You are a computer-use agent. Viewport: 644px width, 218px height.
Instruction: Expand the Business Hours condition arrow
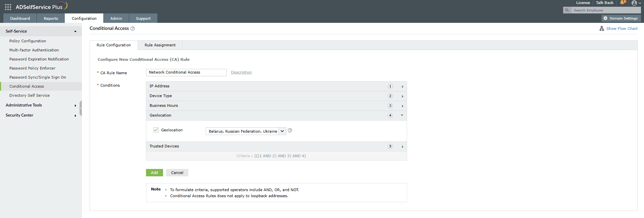[402, 106]
